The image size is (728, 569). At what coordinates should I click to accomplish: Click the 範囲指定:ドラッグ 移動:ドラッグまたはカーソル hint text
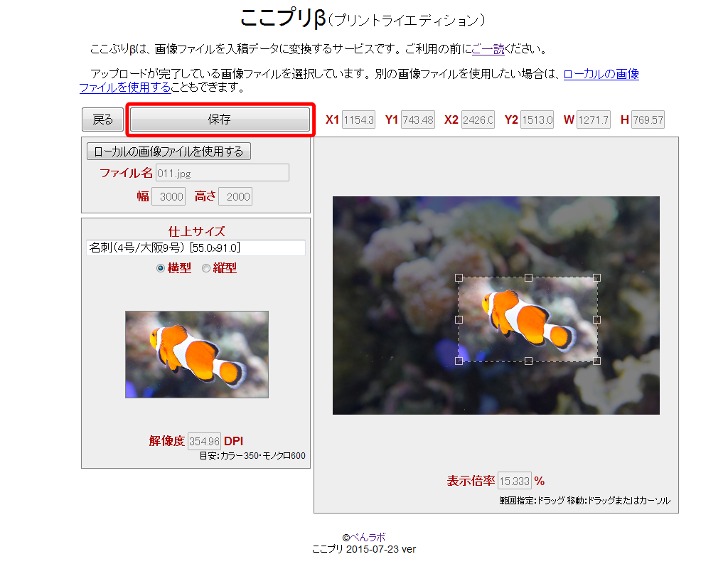click(585, 501)
